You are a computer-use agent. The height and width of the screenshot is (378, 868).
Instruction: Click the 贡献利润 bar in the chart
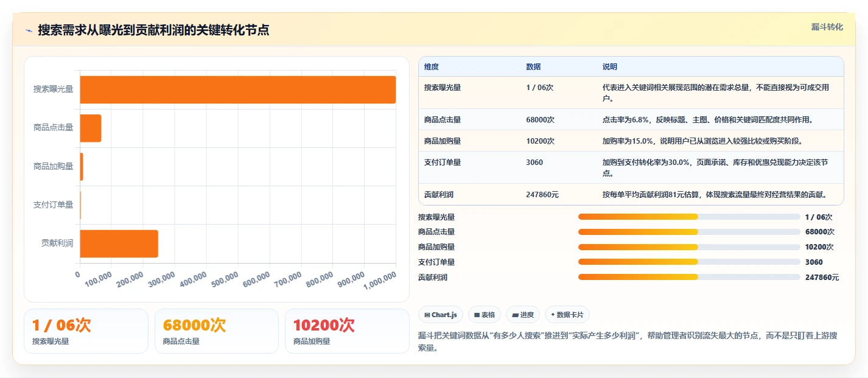pos(119,243)
